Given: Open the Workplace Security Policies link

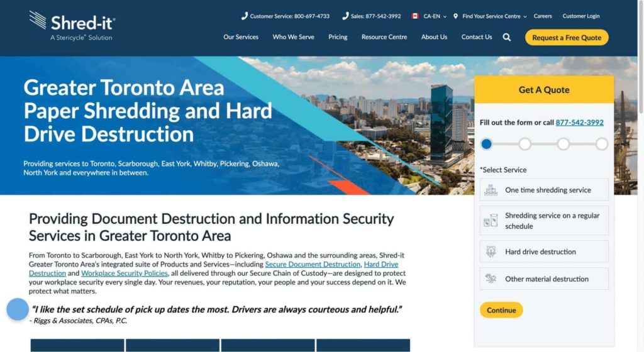Looking at the screenshot, I should pos(125,273).
